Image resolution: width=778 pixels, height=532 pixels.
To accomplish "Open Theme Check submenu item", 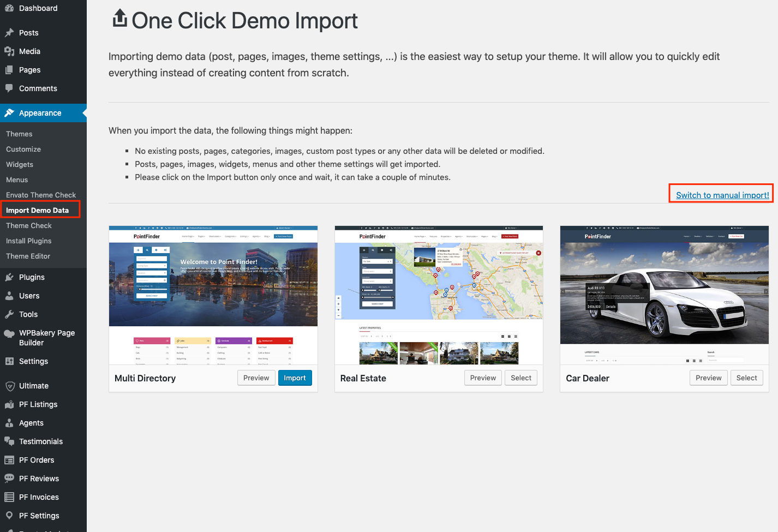I will pos(29,225).
